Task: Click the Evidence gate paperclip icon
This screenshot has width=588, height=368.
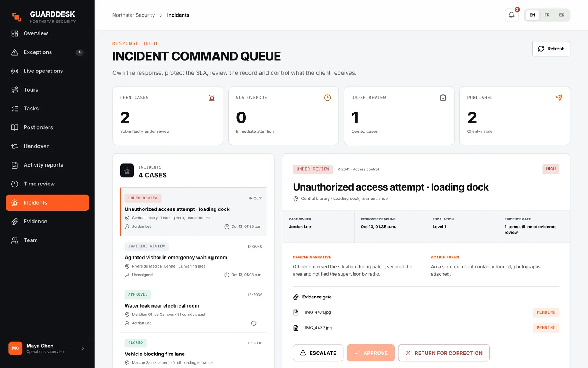Action: (x=296, y=297)
